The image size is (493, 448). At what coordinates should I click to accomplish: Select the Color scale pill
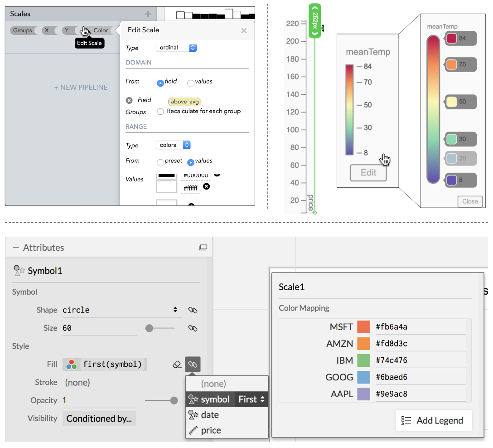[101, 30]
